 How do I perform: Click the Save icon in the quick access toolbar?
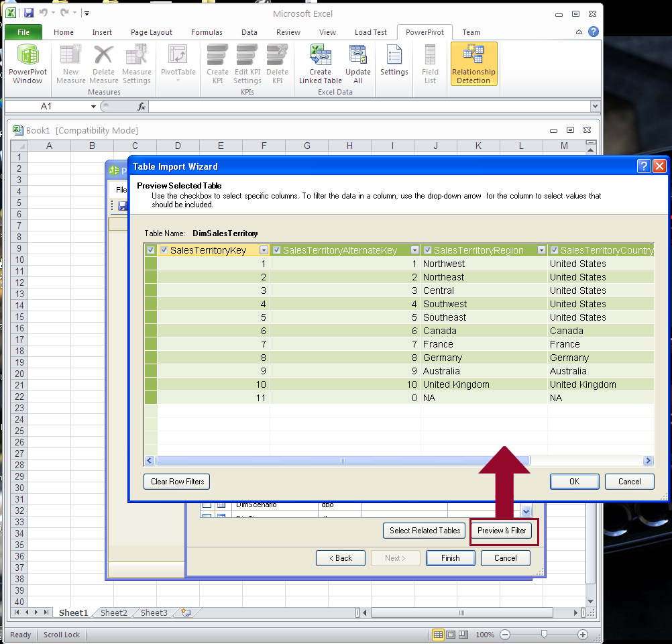pyautogui.click(x=29, y=13)
